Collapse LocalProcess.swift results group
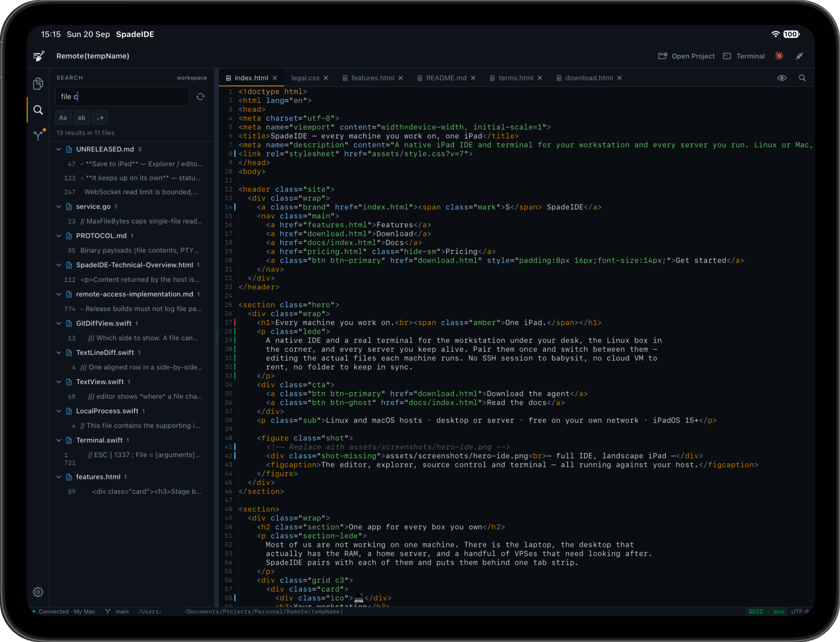Image resolution: width=840 pixels, height=642 pixels. tap(58, 411)
